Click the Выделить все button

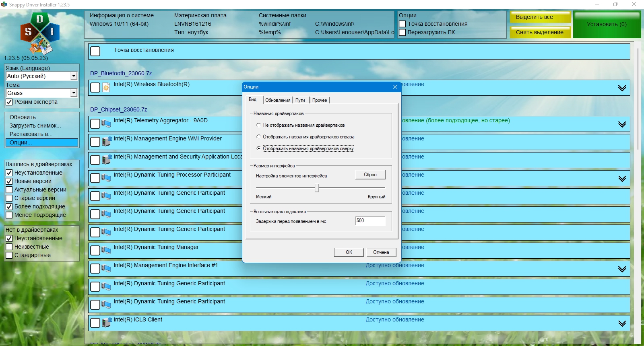tap(541, 17)
